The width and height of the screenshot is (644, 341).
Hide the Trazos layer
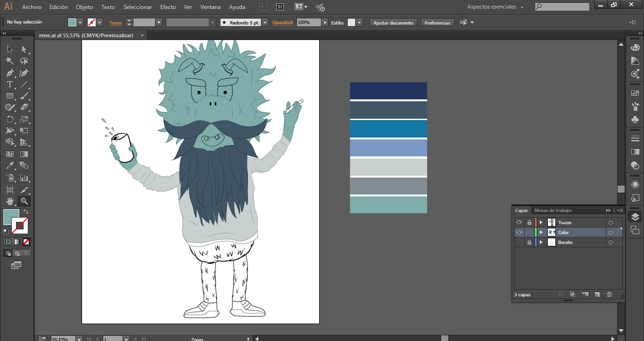(x=519, y=222)
